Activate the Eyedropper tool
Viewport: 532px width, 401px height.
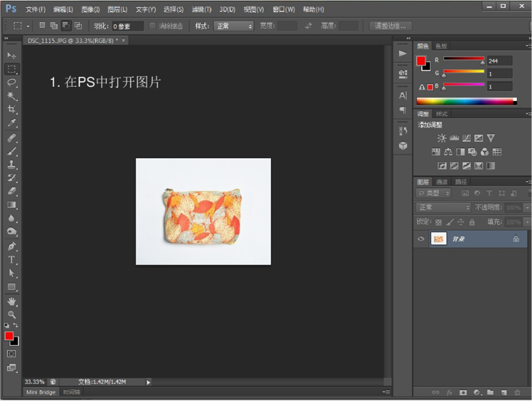point(12,123)
